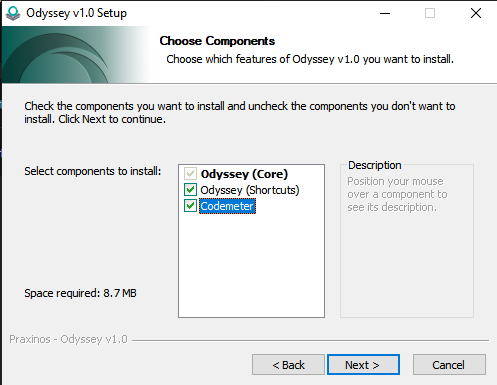
Task: Click the Description box hint text
Action: (x=397, y=194)
